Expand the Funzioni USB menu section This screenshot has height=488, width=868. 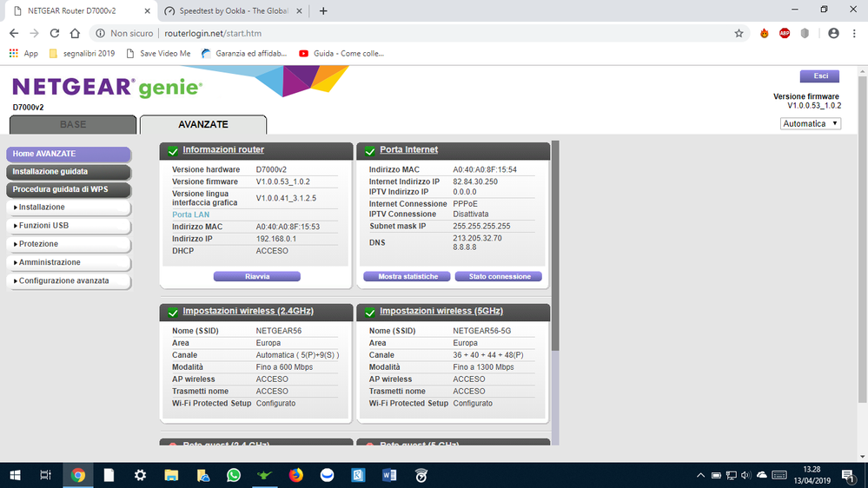tap(69, 226)
